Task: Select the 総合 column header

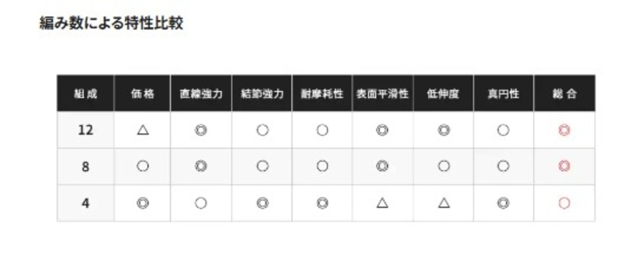Action: tap(565, 94)
